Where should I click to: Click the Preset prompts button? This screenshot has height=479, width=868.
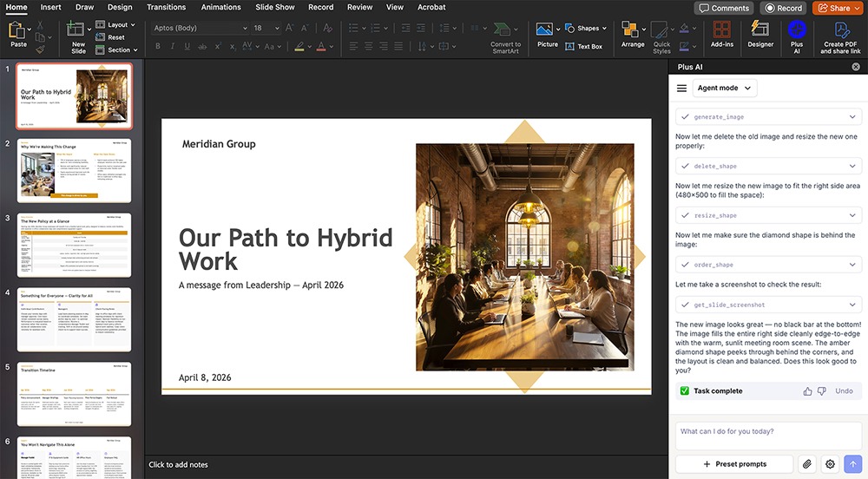(x=733, y=464)
